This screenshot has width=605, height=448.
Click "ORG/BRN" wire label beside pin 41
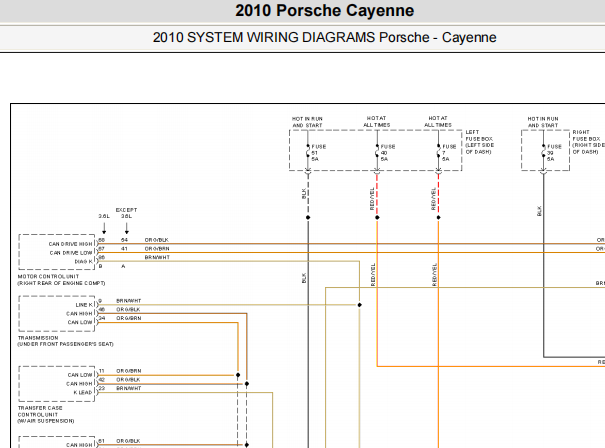pyautogui.click(x=157, y=249)
